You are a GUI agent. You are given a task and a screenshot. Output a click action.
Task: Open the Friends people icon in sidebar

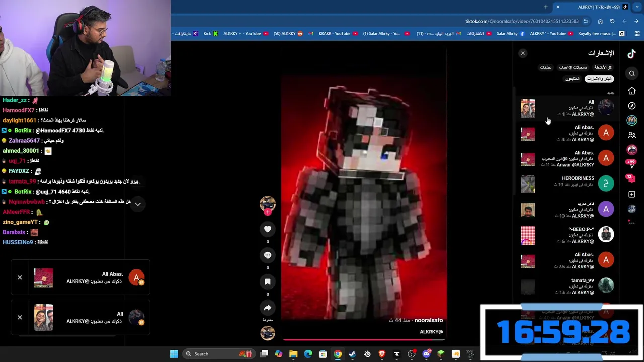pos(632,135)
